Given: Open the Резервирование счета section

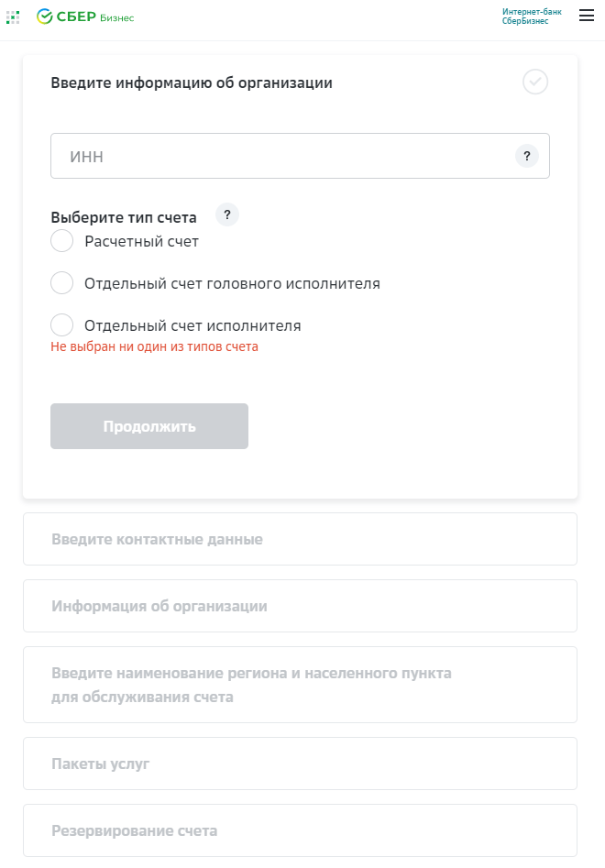Looking at the screenshot, I should [300, 830].
